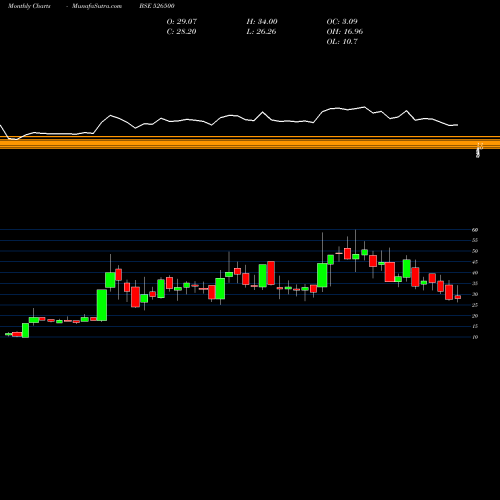Select the 40 price axis label
This screenshot has height=500, width=500.
tap(475, 273)
